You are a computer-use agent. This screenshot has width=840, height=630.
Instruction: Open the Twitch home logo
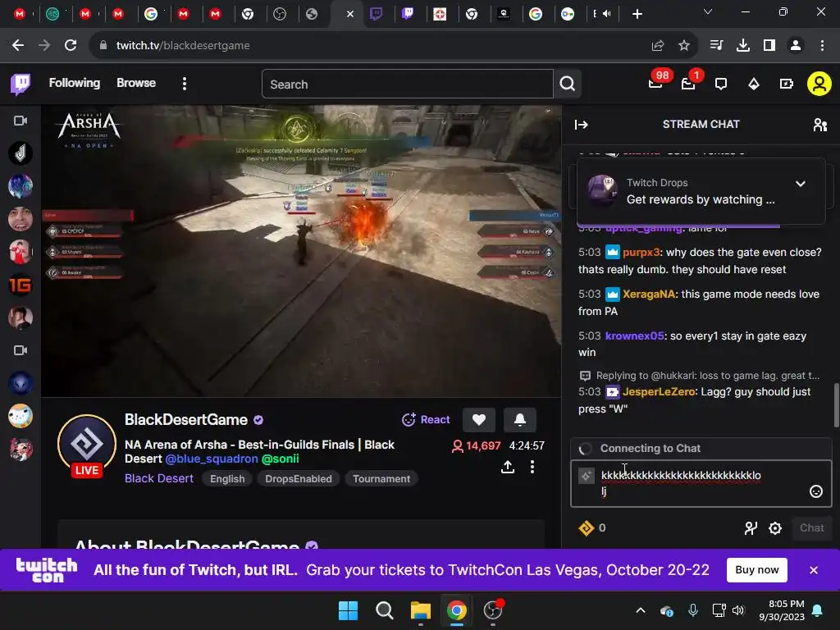point(21,84)
